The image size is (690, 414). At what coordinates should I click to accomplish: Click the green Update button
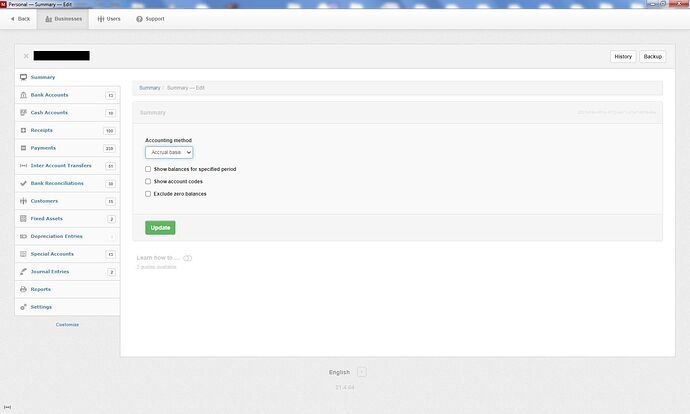[160, 227]
